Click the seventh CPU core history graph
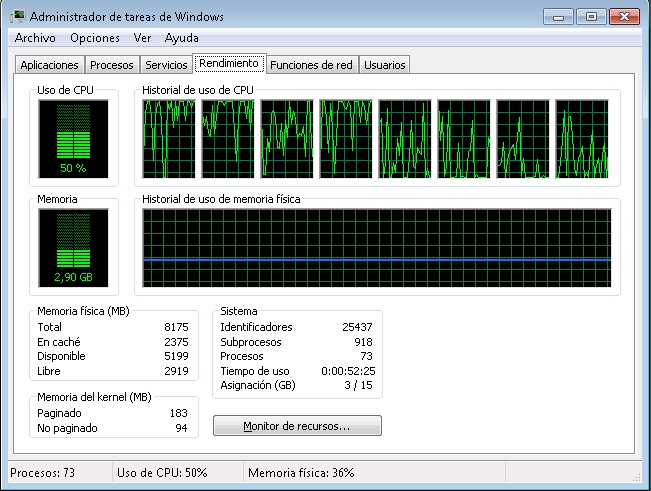This screenshot has width=651, height=491. (523, 139)
